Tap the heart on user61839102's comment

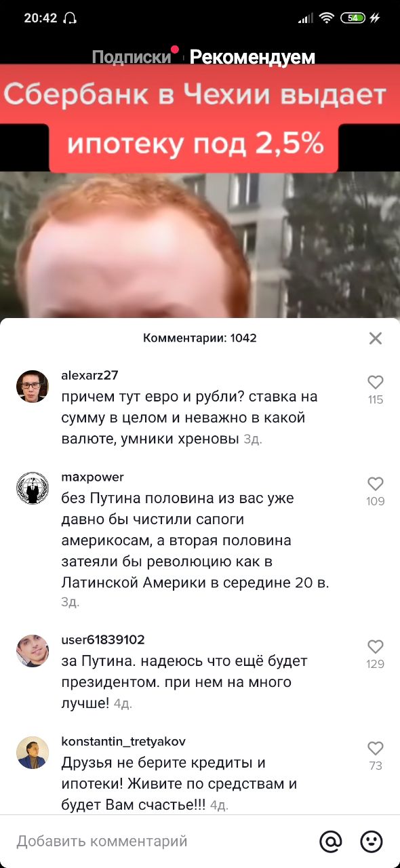[375, 646]
